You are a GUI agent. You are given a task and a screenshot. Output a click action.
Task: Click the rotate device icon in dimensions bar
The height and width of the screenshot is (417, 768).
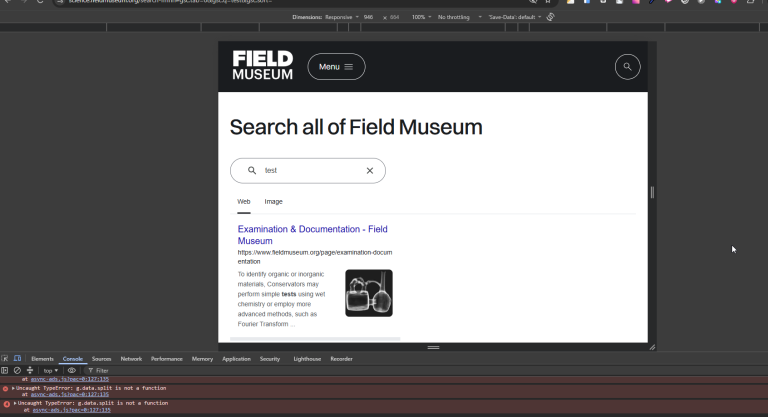point(551,17)
